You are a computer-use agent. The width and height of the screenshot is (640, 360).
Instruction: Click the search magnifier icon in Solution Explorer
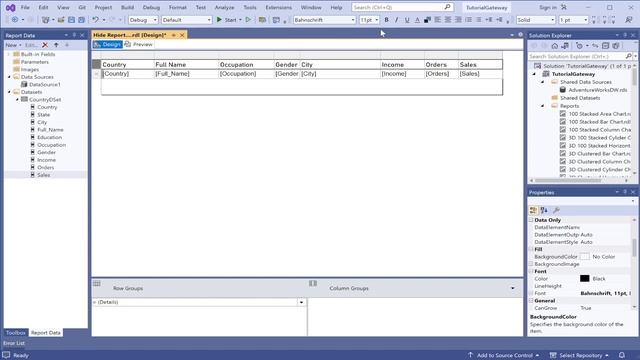(x=629, y=56)
